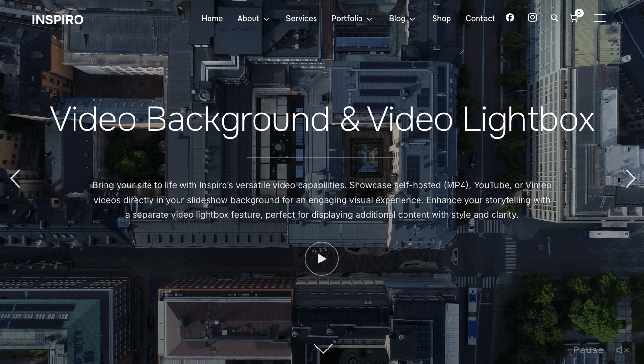This screenshot has height=364, width=644.
Task: Unmute the background video speaker icon
Action: tap(622, 350)
